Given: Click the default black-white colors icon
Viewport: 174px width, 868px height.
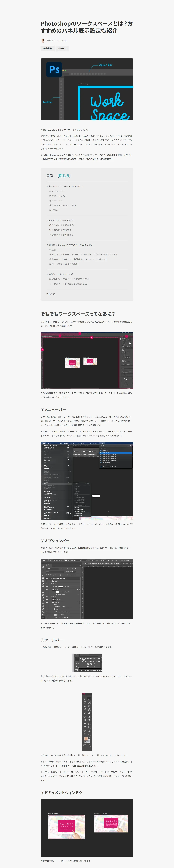Looking at the screenshot, I should tap(85, 742).
